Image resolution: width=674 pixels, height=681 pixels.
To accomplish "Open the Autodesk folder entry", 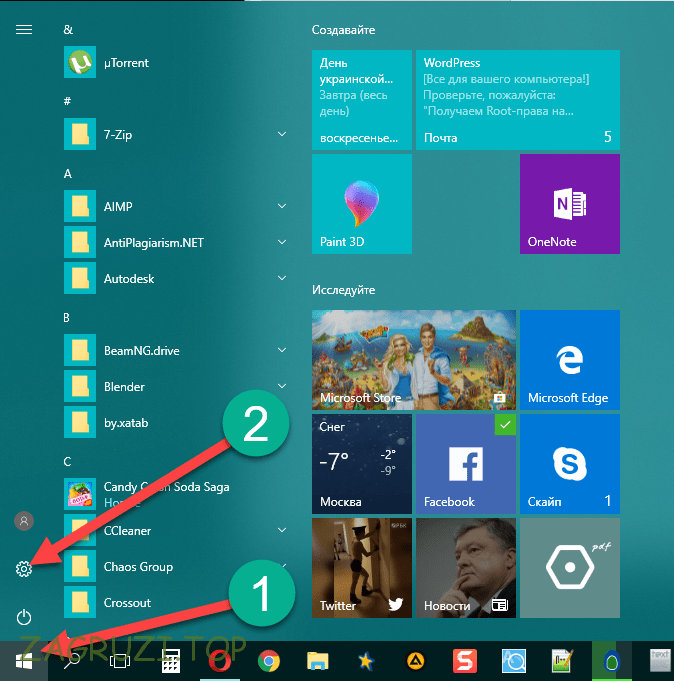I will (175, 278).
